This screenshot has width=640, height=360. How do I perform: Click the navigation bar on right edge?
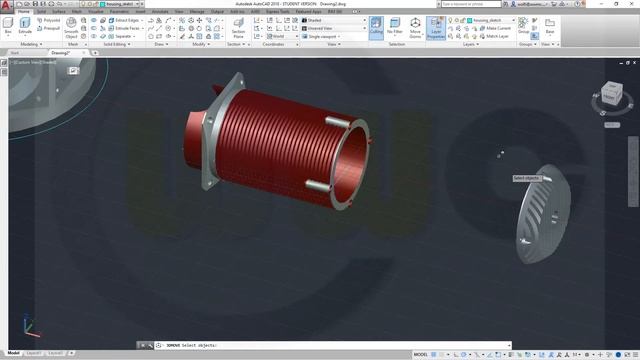coord(633,172)
